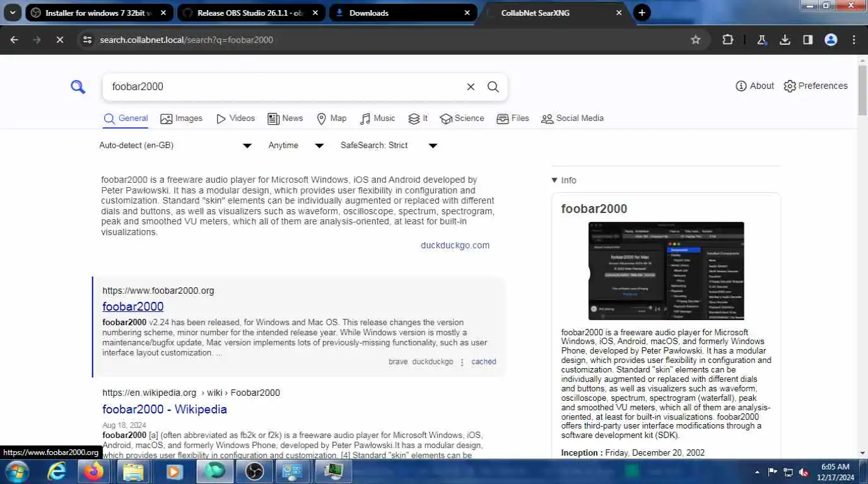The height and width of the screenshot is (484, 868).
Task: Open the tab search dropdown arrow
Action: [x=12, y=13]
